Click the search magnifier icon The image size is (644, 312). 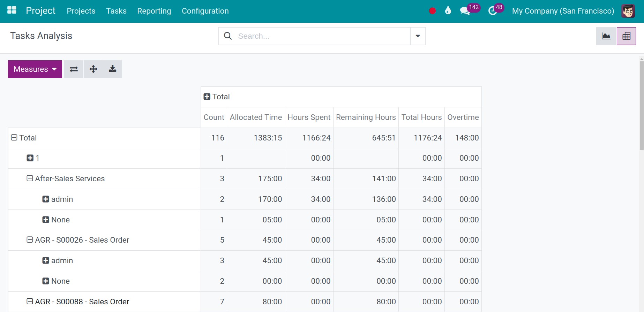point(228,36)
